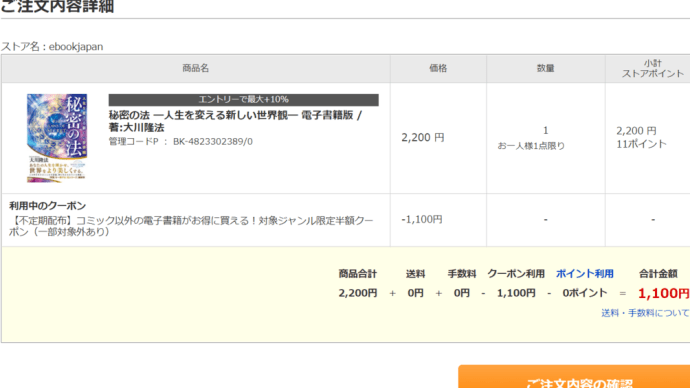Image resolution: width=690 pixels, height=388 pixels.
Task: Click the ストア名：ebookjapan label
Action: tap(52, 47)
